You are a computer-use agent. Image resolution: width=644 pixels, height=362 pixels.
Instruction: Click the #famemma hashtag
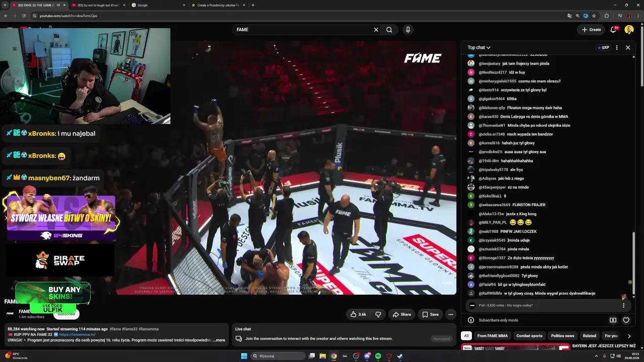(x=148, y=329)
